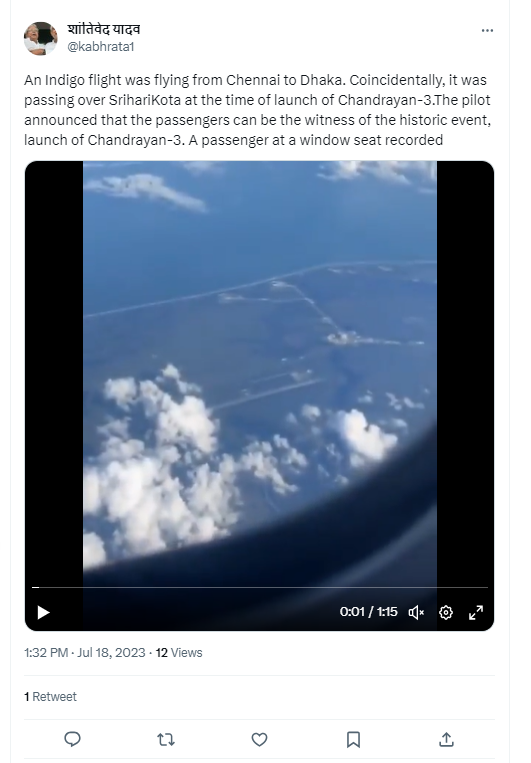The height and width of the screenshot is (763, 531).
Task: Open video settings gear
Action: [x=446, y=612]
